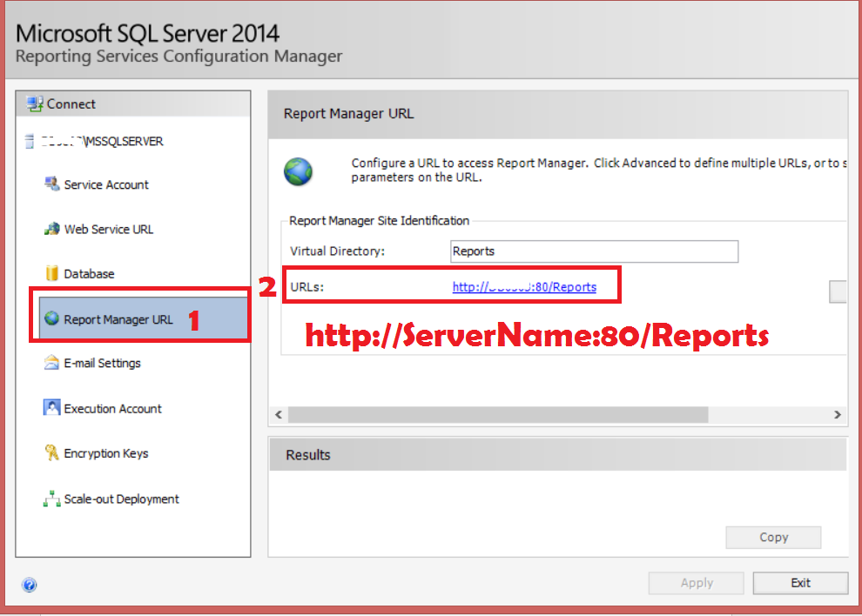
Task: Click the horizontal scrollbar right arrow
Action: click(x=838, y=414)
